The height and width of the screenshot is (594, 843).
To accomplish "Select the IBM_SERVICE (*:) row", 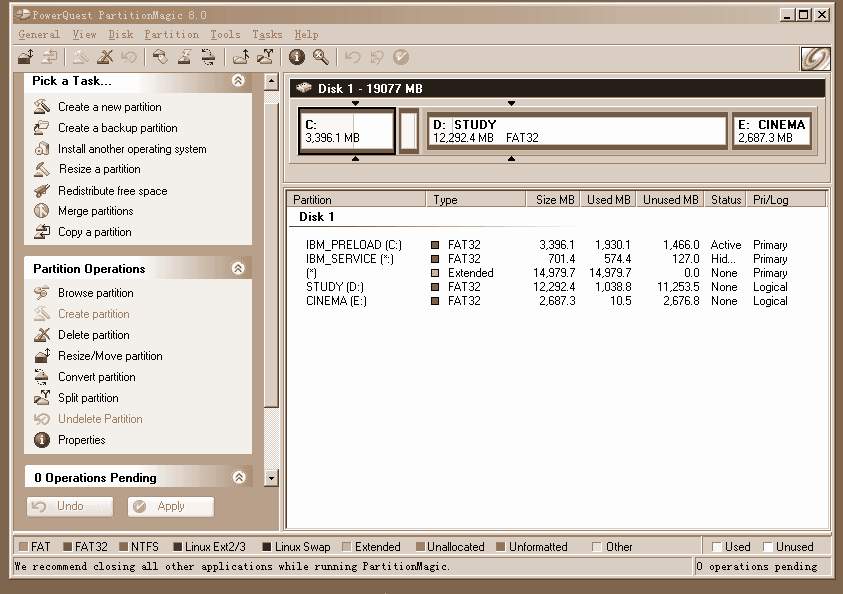I will [x=547, y=259].
